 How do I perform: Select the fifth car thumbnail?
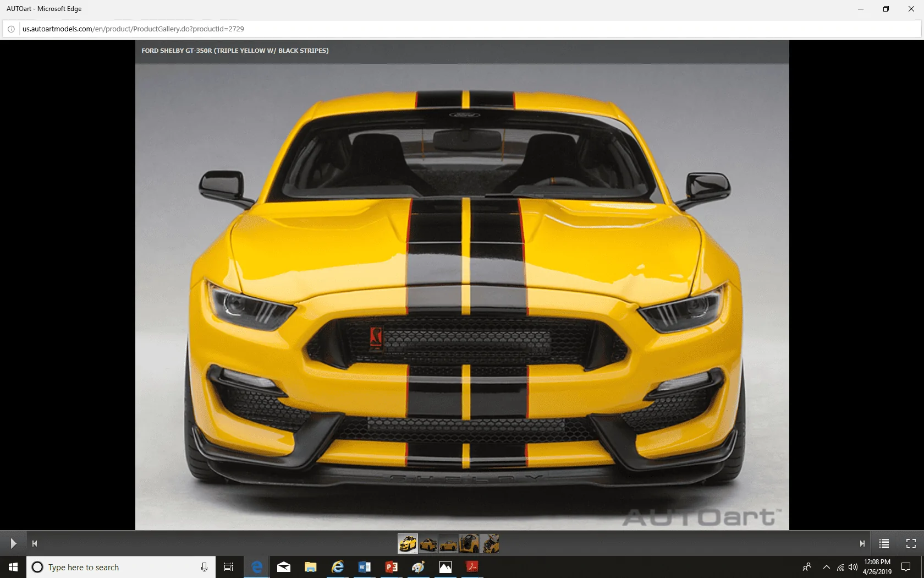[490, 543]
